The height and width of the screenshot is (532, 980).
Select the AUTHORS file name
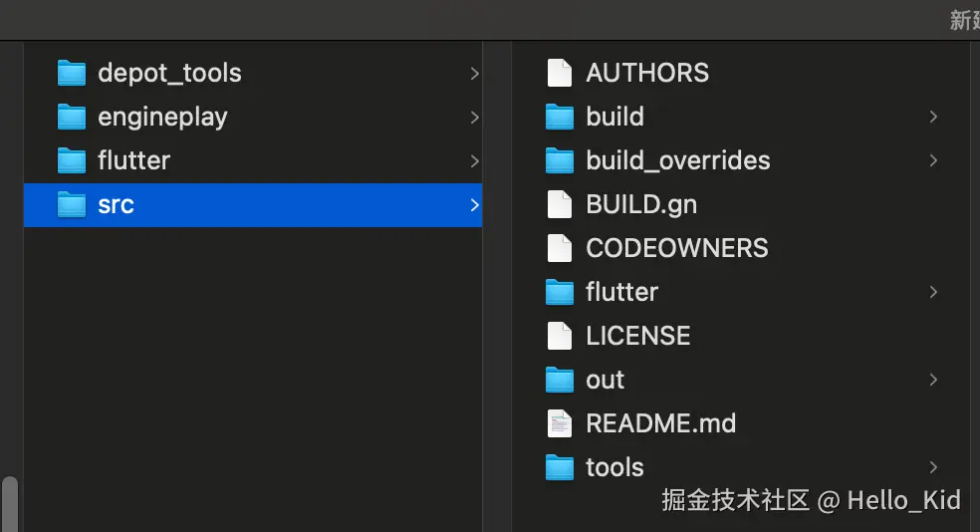click(647, 73)
